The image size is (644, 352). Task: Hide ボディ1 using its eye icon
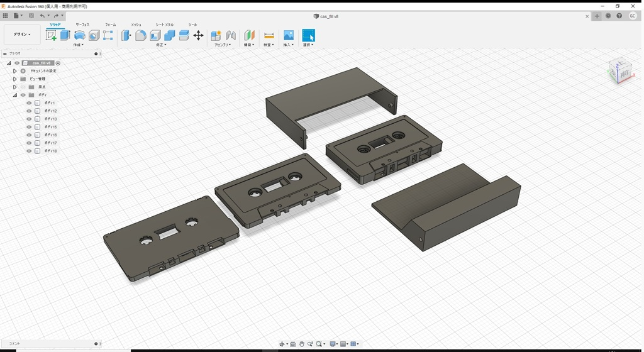tap(29, 103)
